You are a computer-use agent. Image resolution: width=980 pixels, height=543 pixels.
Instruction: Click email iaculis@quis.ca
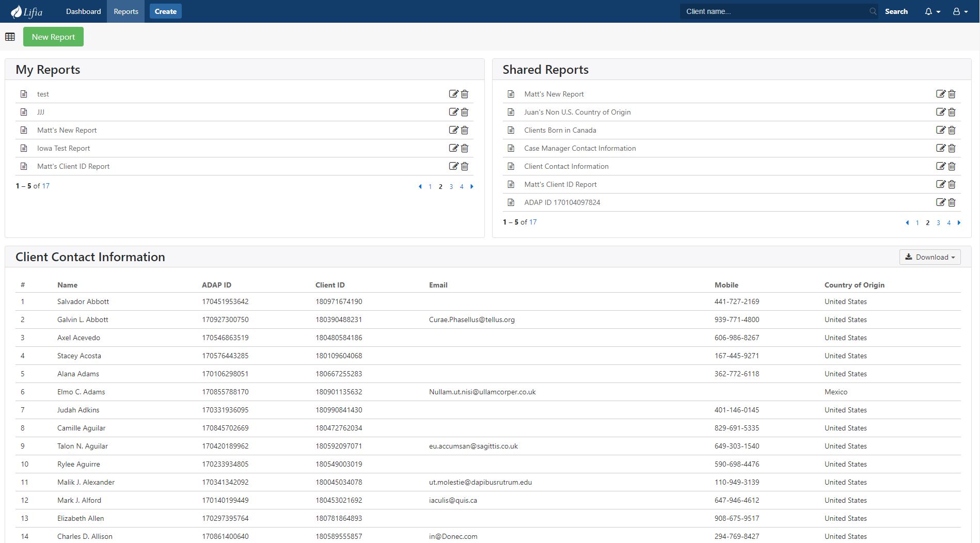[x=453, y=500]
